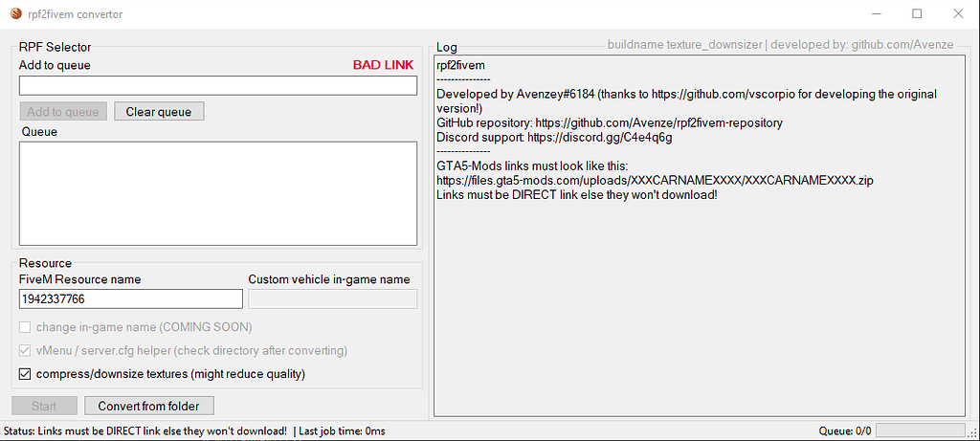Click the GitHub repository line in the log
Viewport: 980px width, 441px height.
[610, 123]
